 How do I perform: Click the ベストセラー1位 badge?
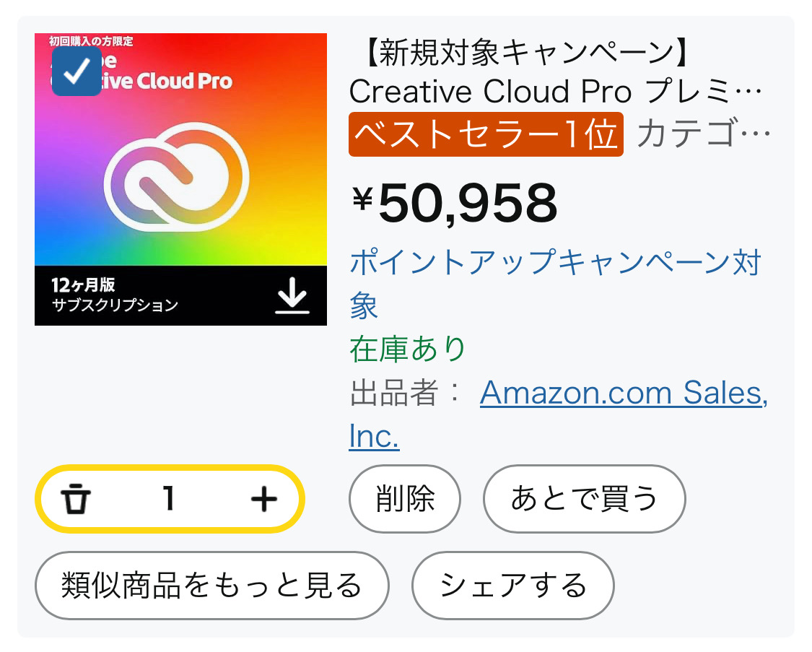click(485, 134)
